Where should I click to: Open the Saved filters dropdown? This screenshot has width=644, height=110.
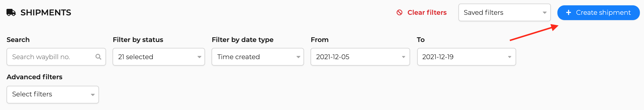tap(505, 12)
